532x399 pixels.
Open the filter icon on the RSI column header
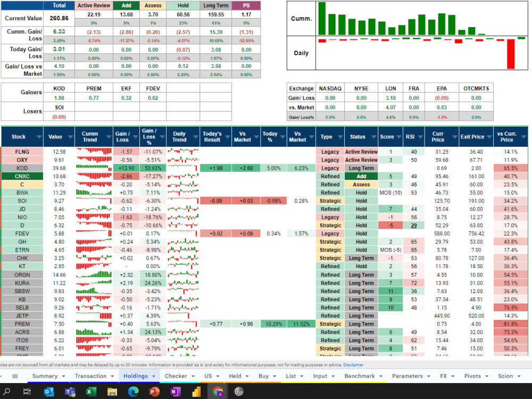(x=421, y=137)
